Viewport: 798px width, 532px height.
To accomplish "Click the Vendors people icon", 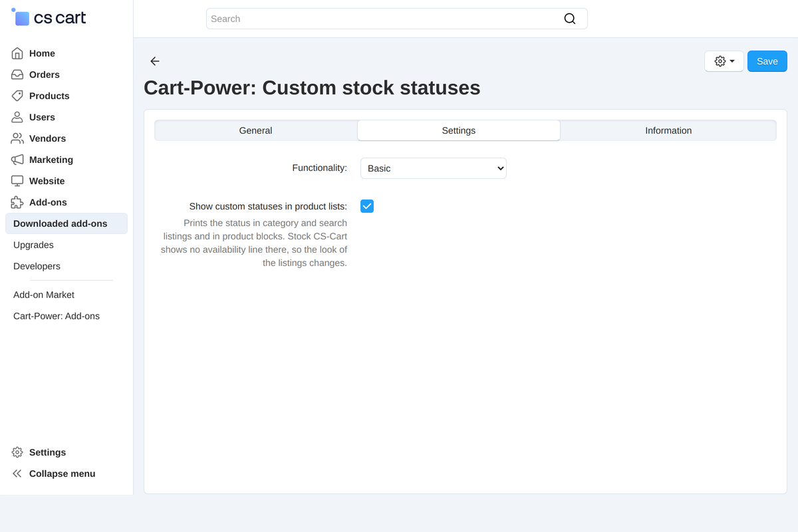I will 17,138.
